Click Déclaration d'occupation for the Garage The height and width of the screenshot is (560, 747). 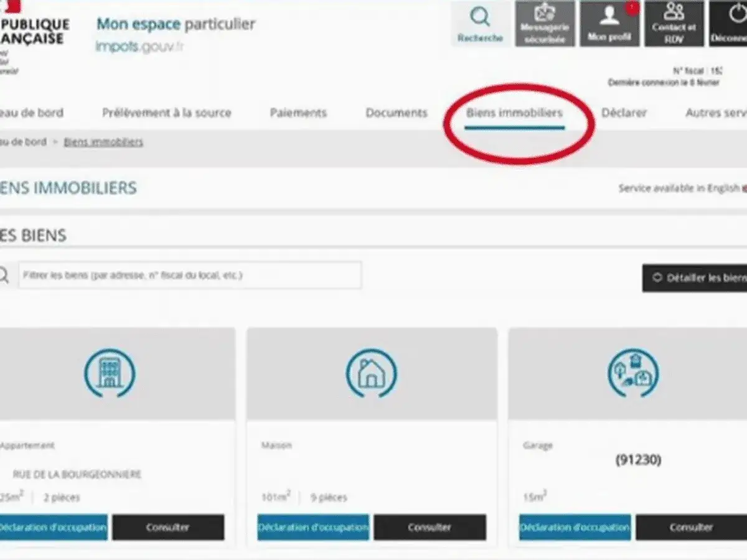575,527
